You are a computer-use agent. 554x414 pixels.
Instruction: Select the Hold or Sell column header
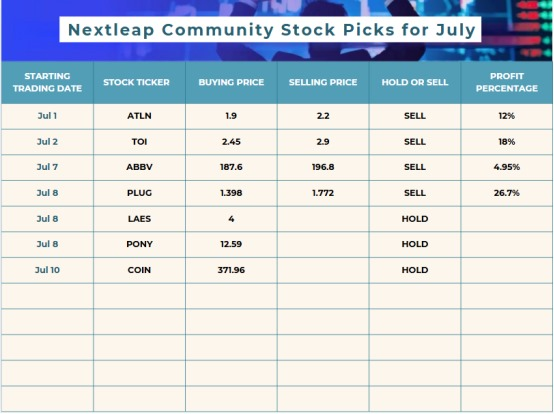pyautogui.click(x=415, y=82)
